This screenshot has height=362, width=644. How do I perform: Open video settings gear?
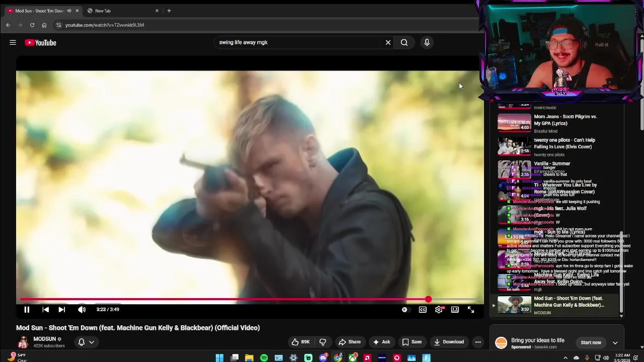(x=439, y=310)
